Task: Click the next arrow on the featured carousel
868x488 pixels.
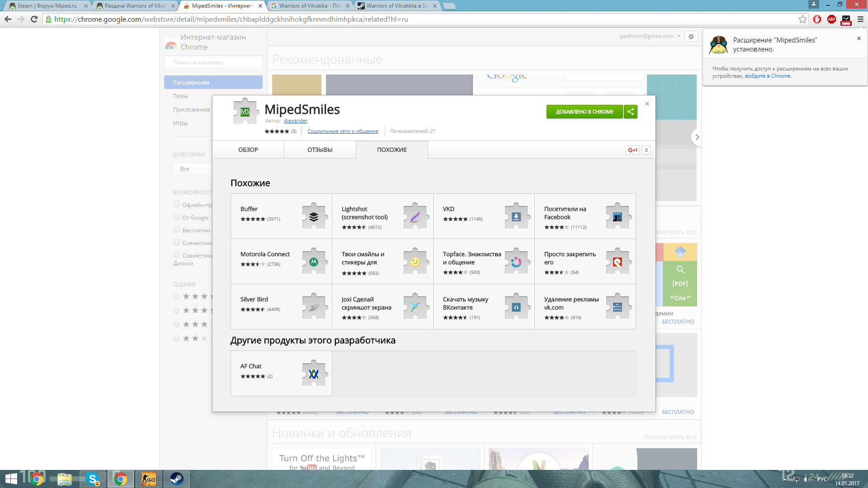Action: 697,137
